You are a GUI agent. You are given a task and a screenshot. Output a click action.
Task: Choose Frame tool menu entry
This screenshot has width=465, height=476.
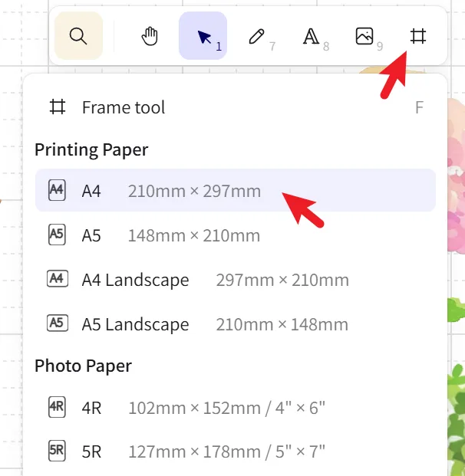tap(236, 107)
